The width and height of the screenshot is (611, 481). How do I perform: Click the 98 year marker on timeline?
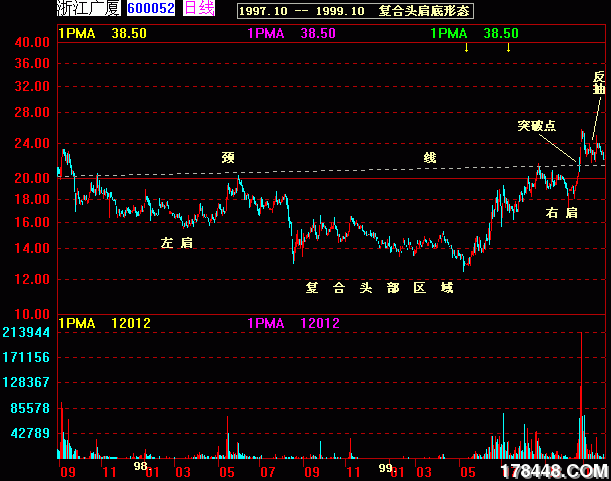click(141, 466)
